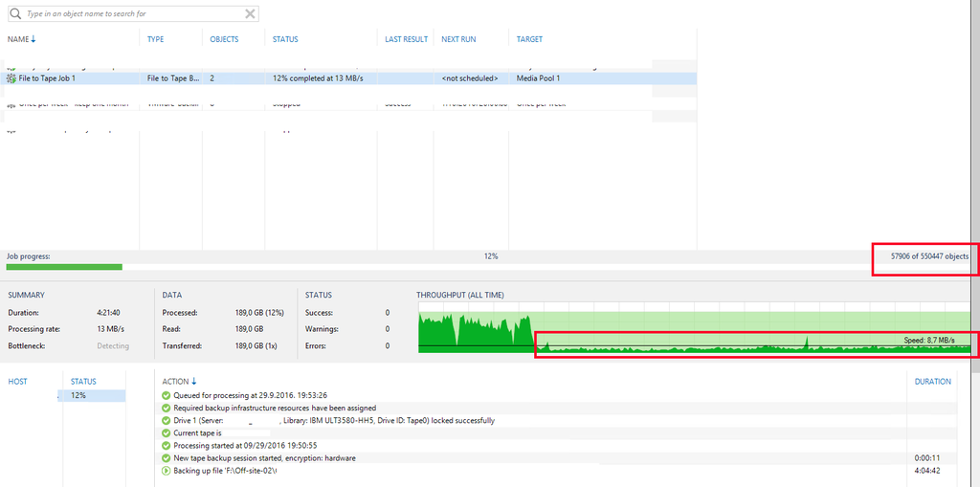Click the gear icon of File to Tape Job 1

(11, 78)
